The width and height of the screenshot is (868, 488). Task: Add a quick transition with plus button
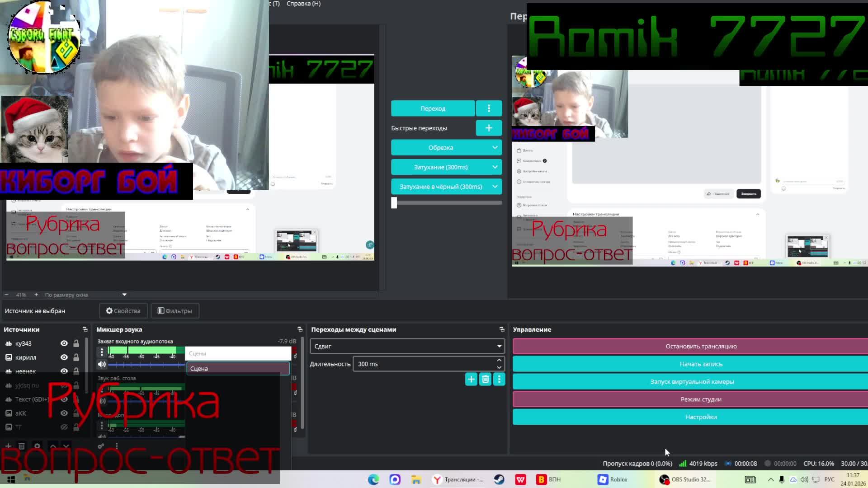(489, 128)
